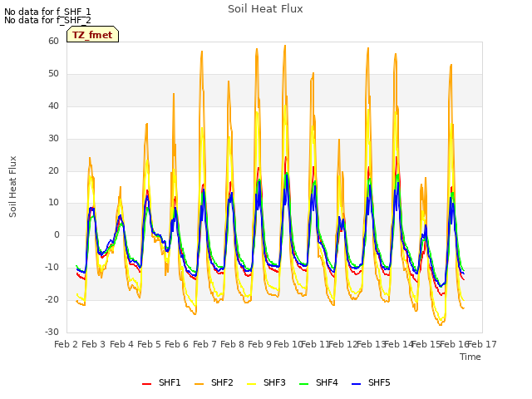Click the SHF2 minimum trough near Feb 15
The height and width of the screenshot is (399, 532).
pos(440,325)
